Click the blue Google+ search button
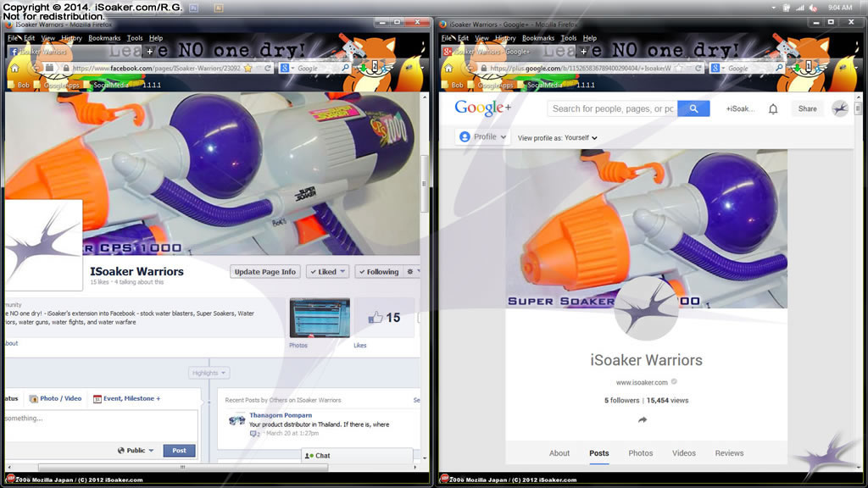Screen dimensions: 868x488 [693, 109]
